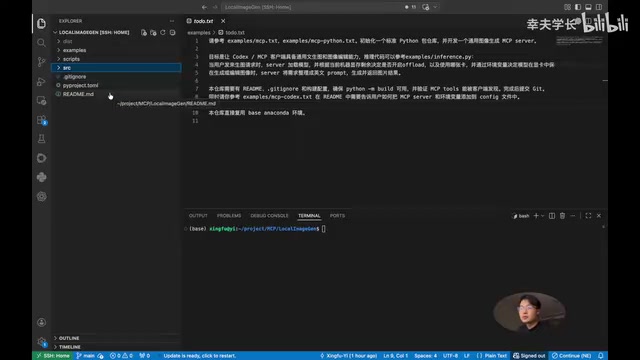Go forward with the title bar arrow

[x=215, y=7]
